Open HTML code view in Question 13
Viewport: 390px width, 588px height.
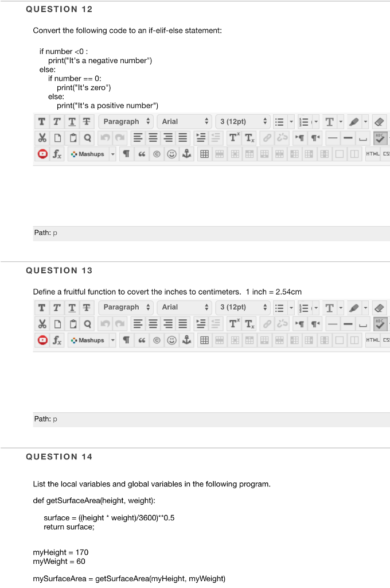tap(373, 340)
